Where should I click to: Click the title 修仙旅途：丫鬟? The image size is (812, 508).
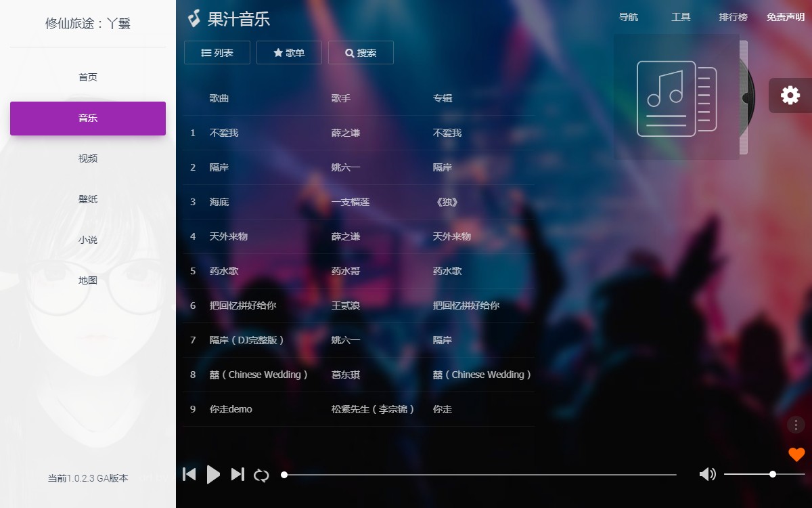pos(88,24)
